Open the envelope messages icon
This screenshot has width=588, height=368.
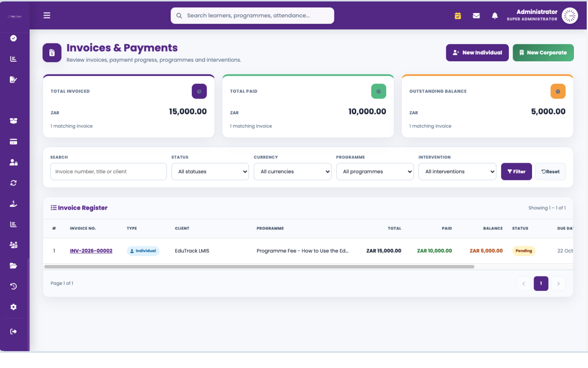(x=476, y=16)
